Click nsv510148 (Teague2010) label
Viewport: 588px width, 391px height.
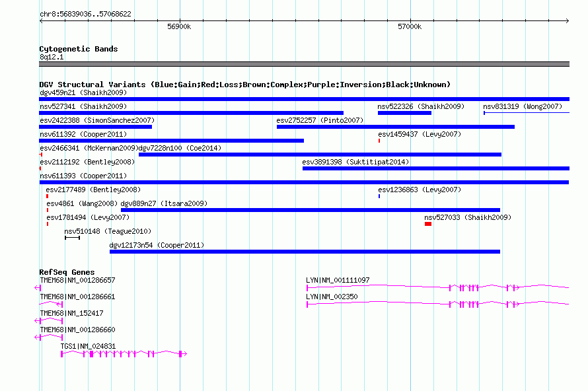coord(108,231)
